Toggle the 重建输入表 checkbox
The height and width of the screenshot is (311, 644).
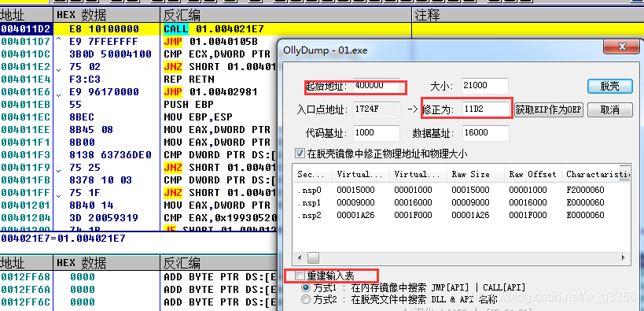coord(300,276)
